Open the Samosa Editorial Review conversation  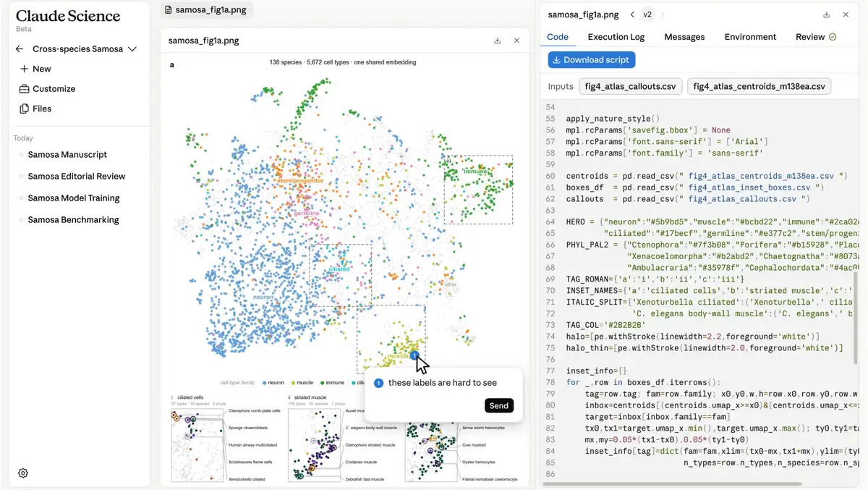point(77,177)
